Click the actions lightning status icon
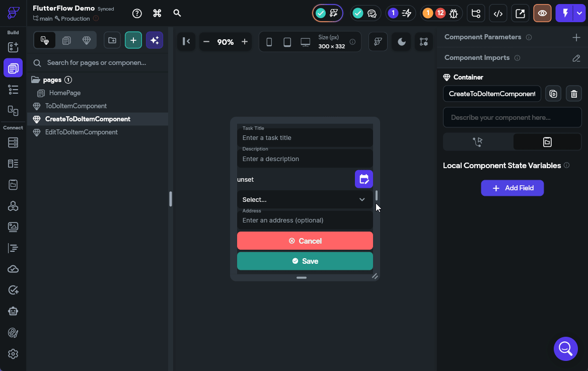This screenshot has width=588, height=371. (x=406, y=14)
